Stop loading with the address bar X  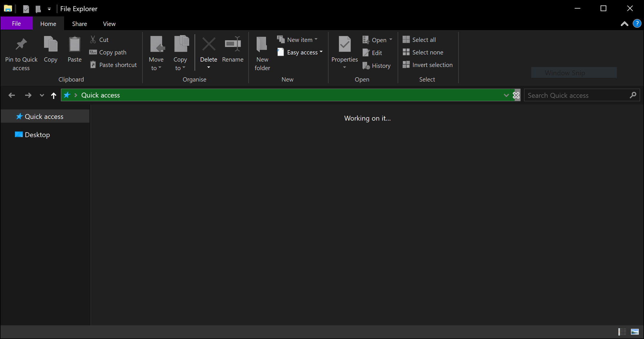(516, 95)
